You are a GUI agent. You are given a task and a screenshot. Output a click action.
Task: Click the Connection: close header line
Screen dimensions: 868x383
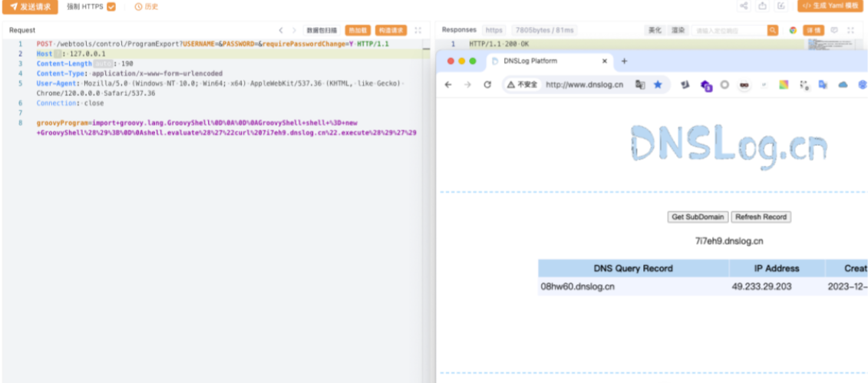click(x=71, y=104)
